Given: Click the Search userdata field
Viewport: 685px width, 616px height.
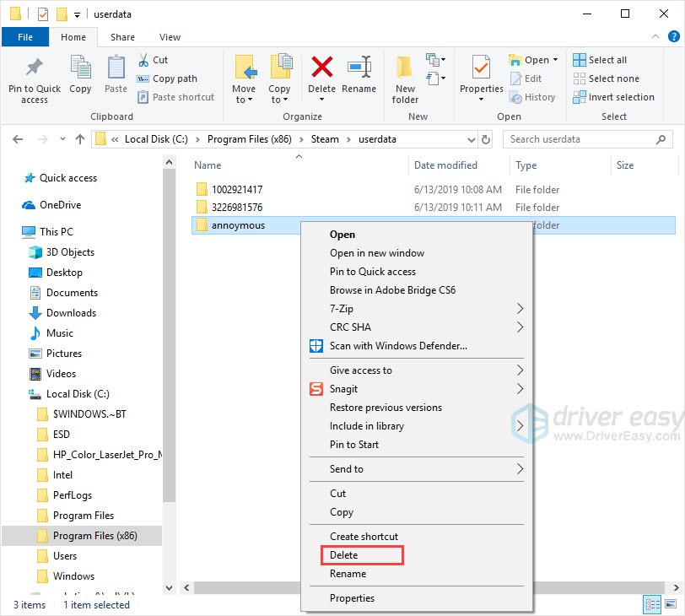Looking at the screenshot, I should tap(582, 139).
